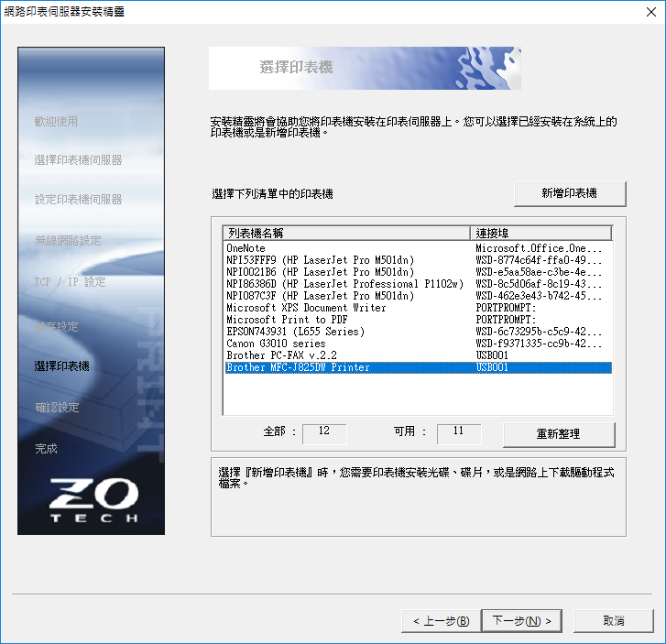Viewport: 666px width, 644px height.
Task: Click the WSD-8774c64f port cell
Action: tap(539, 260)
